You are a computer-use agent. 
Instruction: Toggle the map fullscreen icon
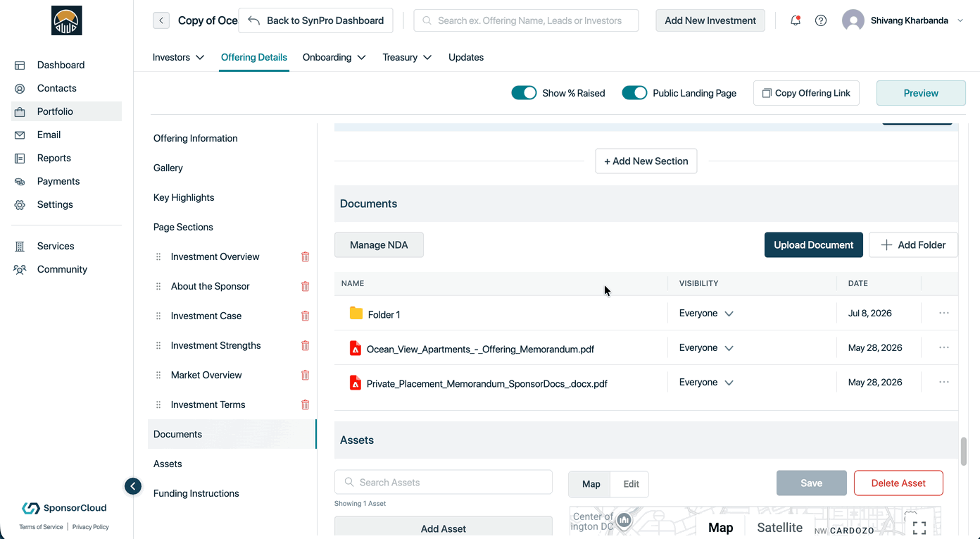tap(919, 528)
